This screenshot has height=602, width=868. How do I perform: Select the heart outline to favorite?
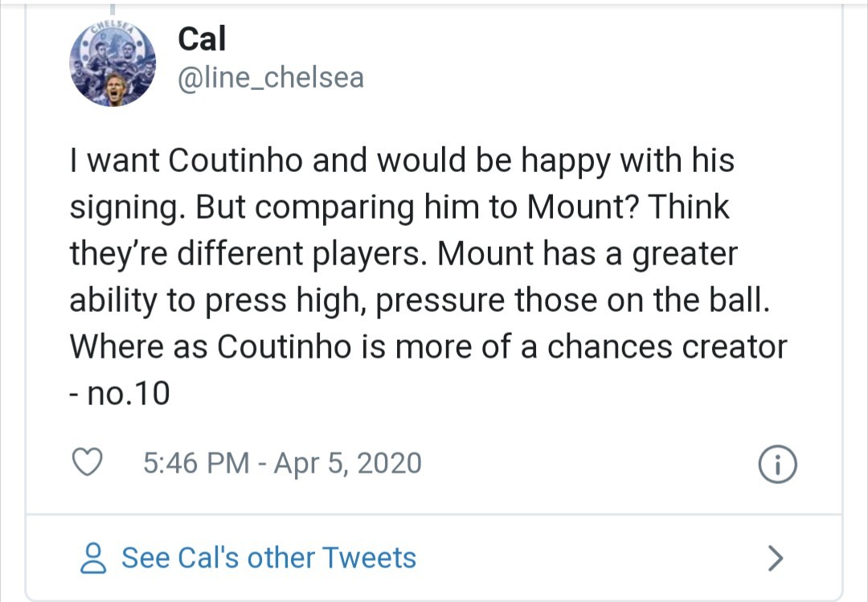click(88, 463)
